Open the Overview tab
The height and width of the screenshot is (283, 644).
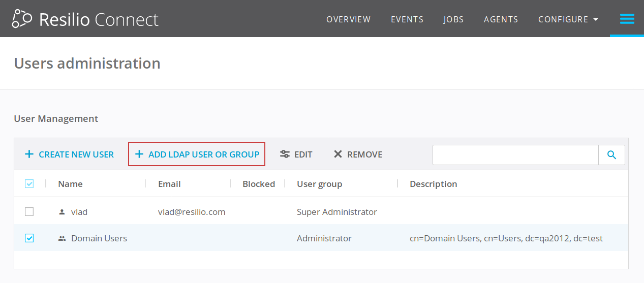coord(348,19)
